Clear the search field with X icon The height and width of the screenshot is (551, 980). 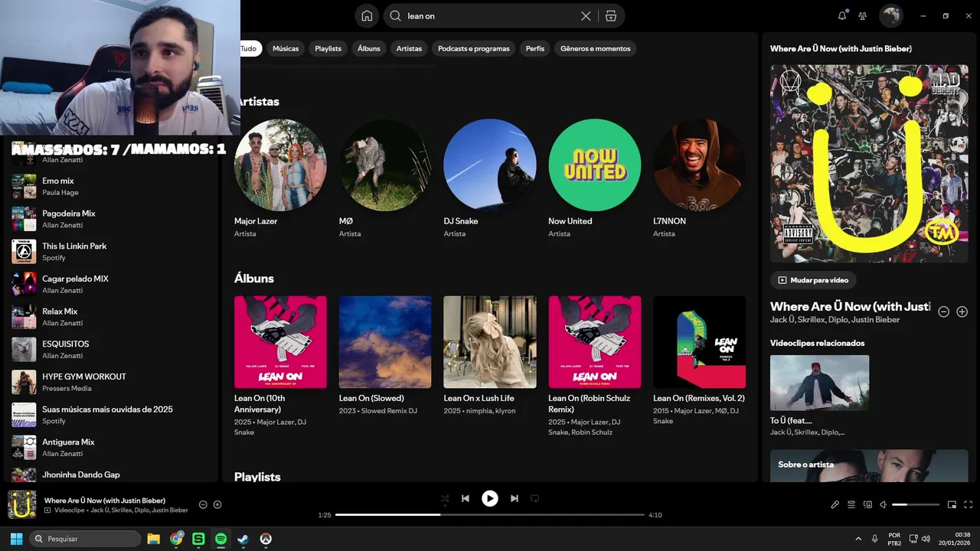point(586,16)
